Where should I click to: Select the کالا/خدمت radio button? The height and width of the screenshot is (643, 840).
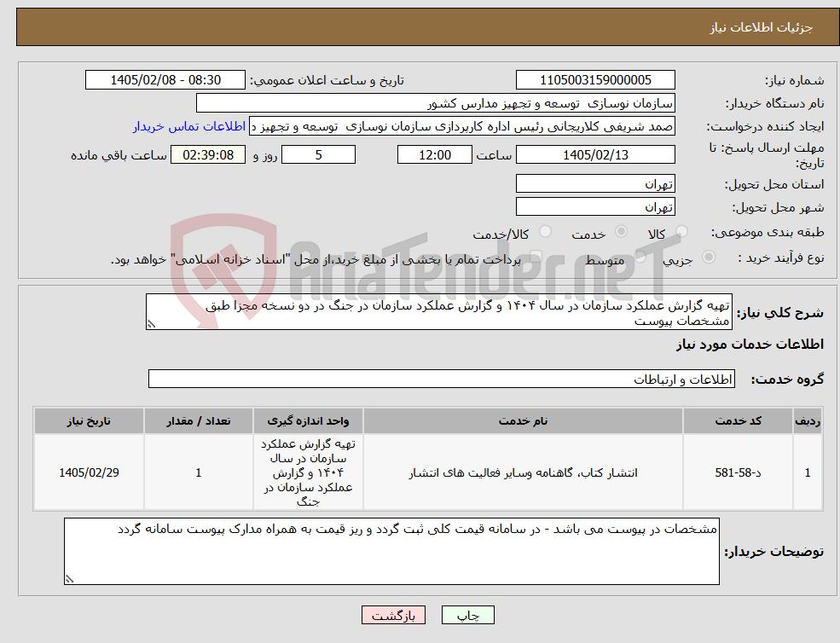click(545, 231)
